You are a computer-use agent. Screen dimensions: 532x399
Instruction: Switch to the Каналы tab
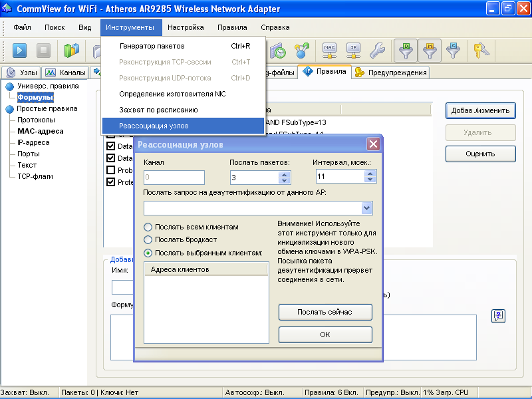[x=66, y=72]
